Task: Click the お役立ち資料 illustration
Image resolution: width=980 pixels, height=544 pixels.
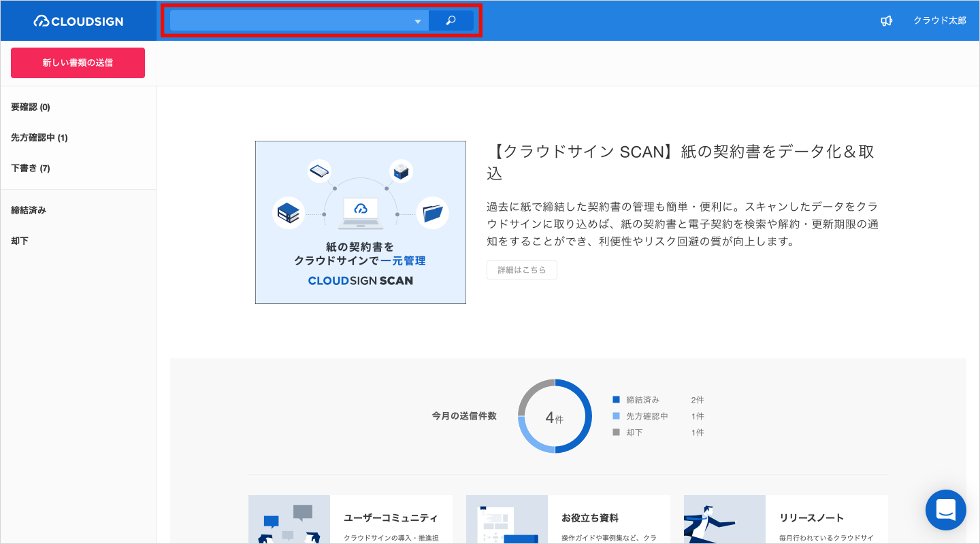Action: [x=507, y=520]
